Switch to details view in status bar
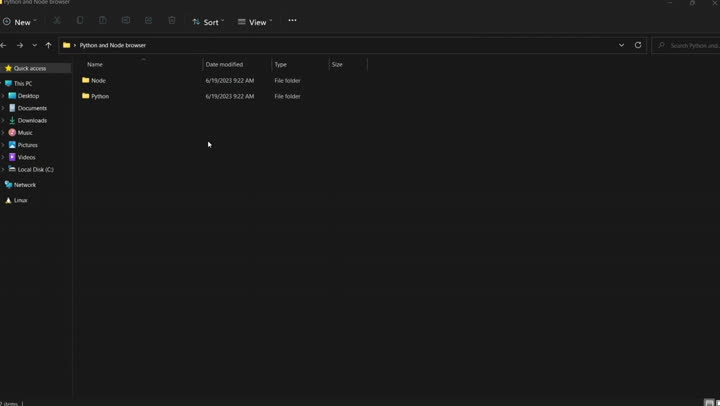 pos(709,403)
